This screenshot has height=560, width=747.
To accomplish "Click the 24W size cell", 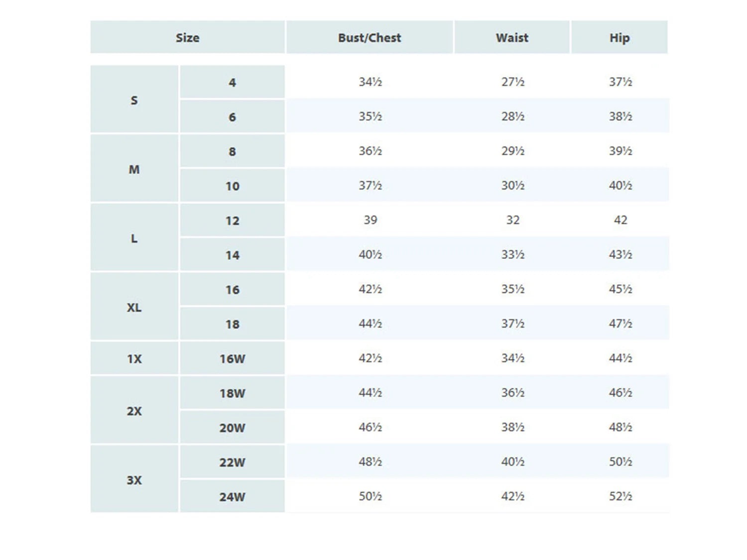I will coord(233,497).
